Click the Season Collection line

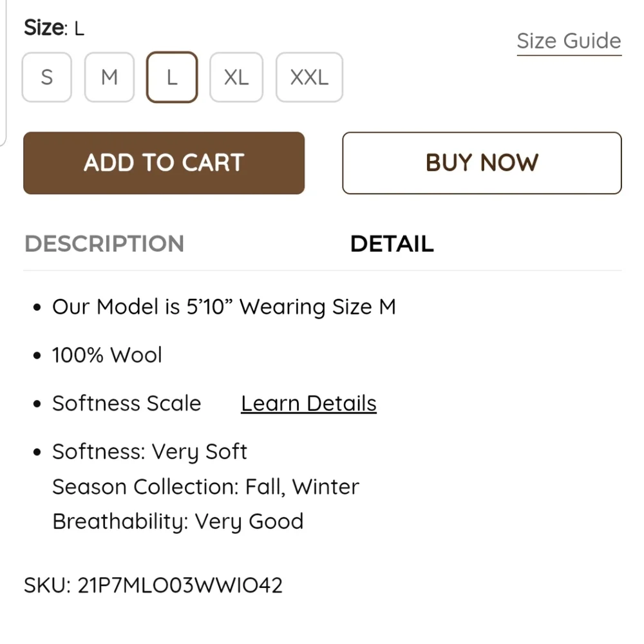coord(205,487)
